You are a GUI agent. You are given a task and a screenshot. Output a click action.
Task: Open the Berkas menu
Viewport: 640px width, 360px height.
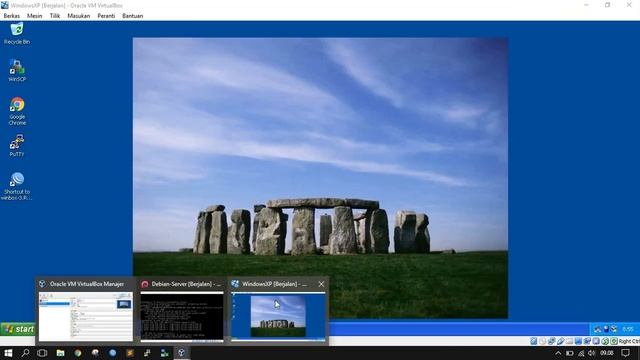coord(11,16)
